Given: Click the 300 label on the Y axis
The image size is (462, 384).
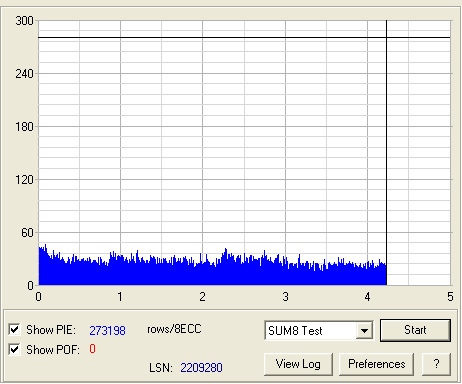Looking at the screenshot, I should 25,21.
